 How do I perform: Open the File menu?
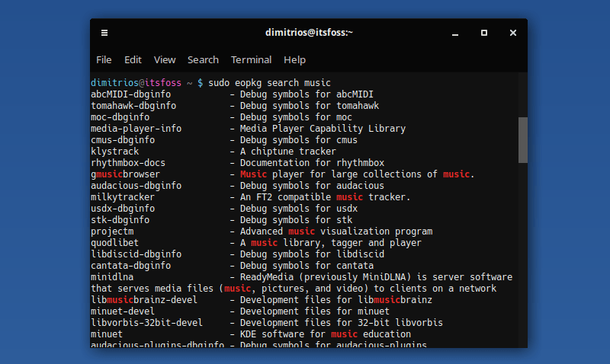104,60
